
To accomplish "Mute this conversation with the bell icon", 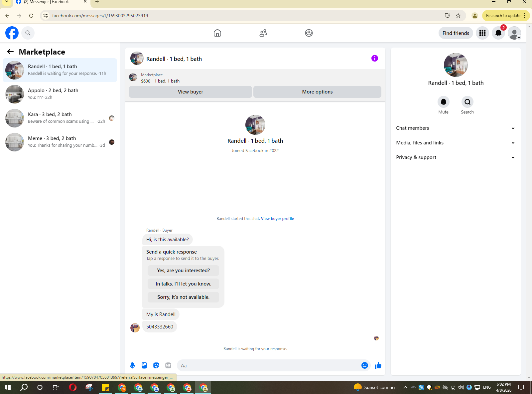I will [444, 102].
